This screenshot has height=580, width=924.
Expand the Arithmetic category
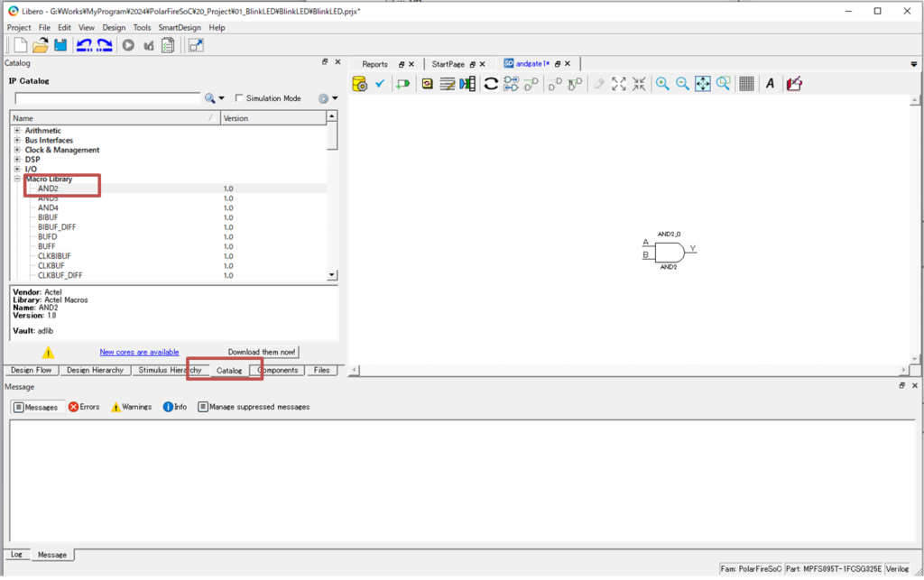click(17, 131)
